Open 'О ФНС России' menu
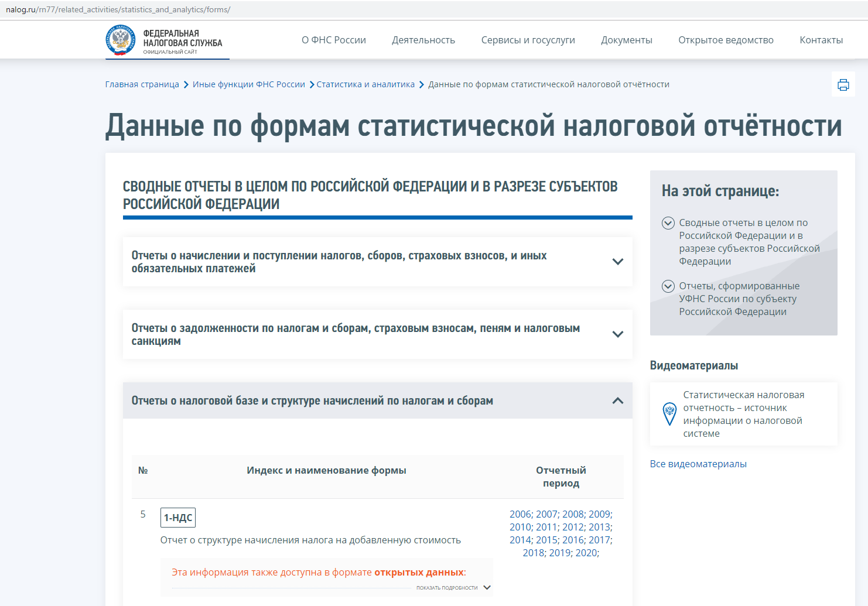 click(x=333, y=40)
